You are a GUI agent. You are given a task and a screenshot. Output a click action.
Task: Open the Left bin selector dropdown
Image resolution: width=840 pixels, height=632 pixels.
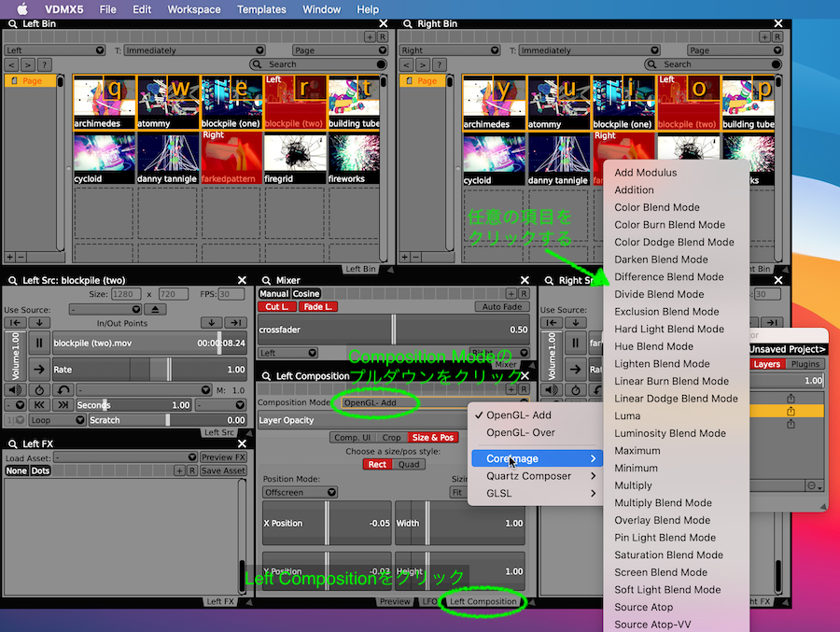[55, 50]
